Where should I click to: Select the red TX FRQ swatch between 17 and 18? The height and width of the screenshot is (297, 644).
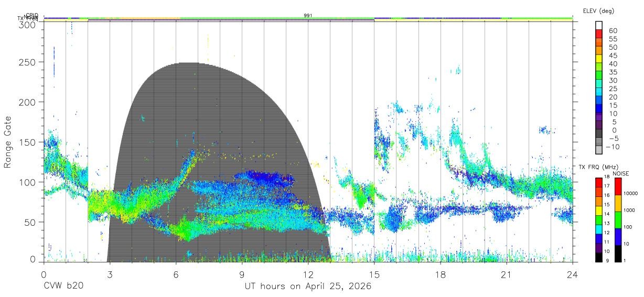pos(599,182)
